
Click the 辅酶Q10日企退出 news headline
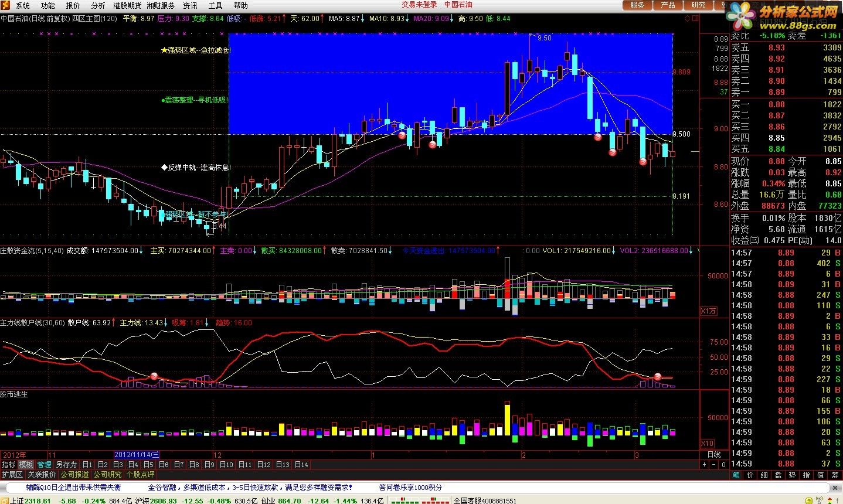73,487
